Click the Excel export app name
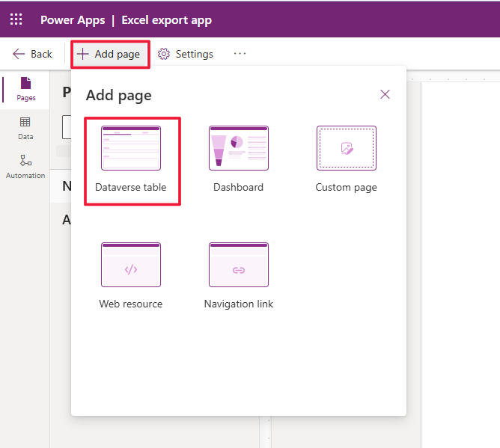 [x=166, y=20]
